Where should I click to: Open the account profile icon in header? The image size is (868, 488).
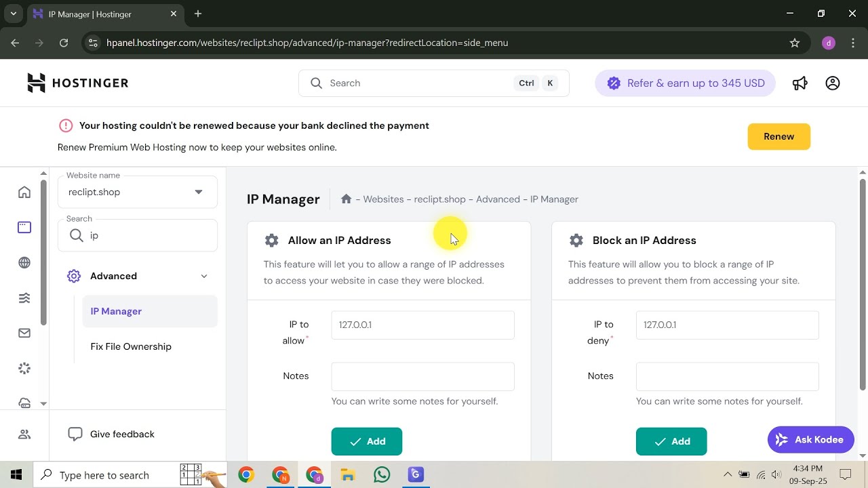[833, 83]
